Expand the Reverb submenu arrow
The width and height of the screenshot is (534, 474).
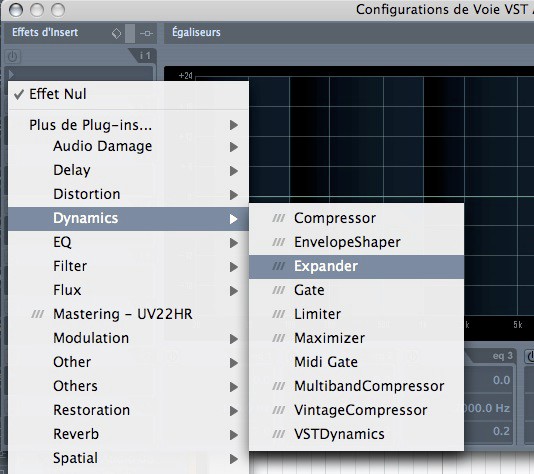234,435
